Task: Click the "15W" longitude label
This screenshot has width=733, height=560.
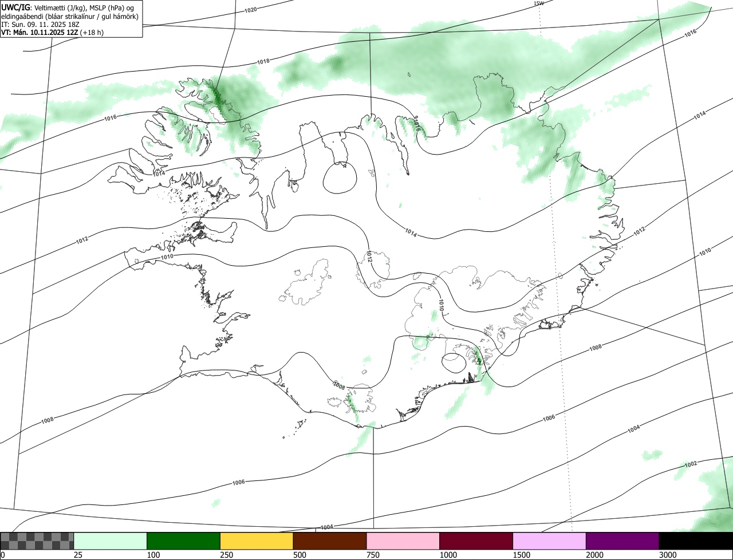Action: click(538, 3)
